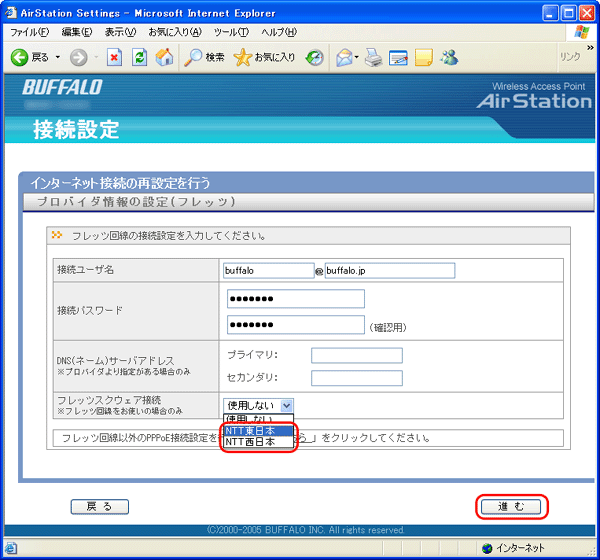600x560 pixels.
Task: Open the お気に入り favorites star
Action: coord(264,57)
